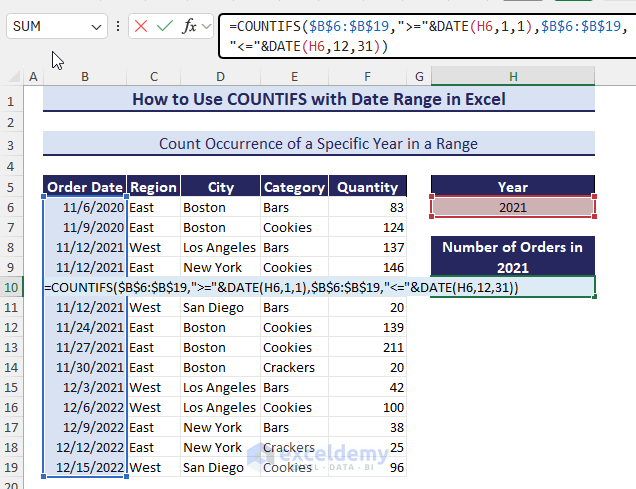
Task: Click the Order Date header cell
Action: 85,187
